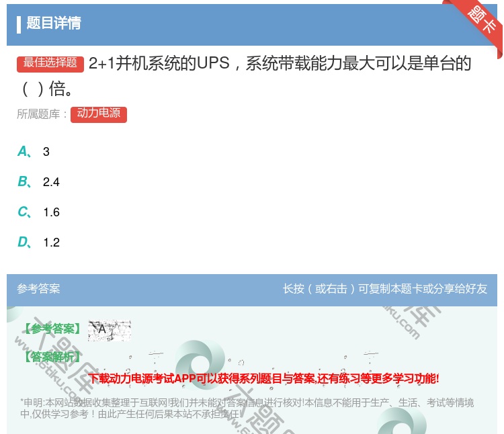Click the answer image showing A
Image resolution: width=504 pixels, height=434 pixels.
pyautogui.click(x=110, y=331)
